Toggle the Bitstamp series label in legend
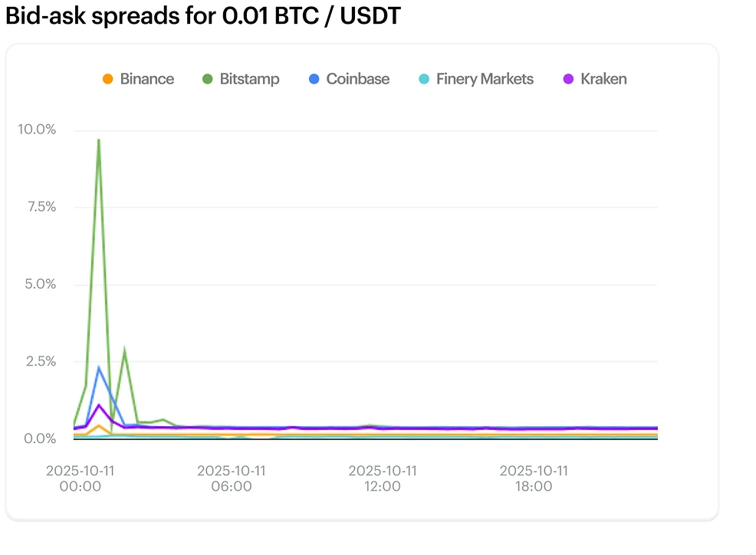The image size is (756, 555). coord(249,79)
